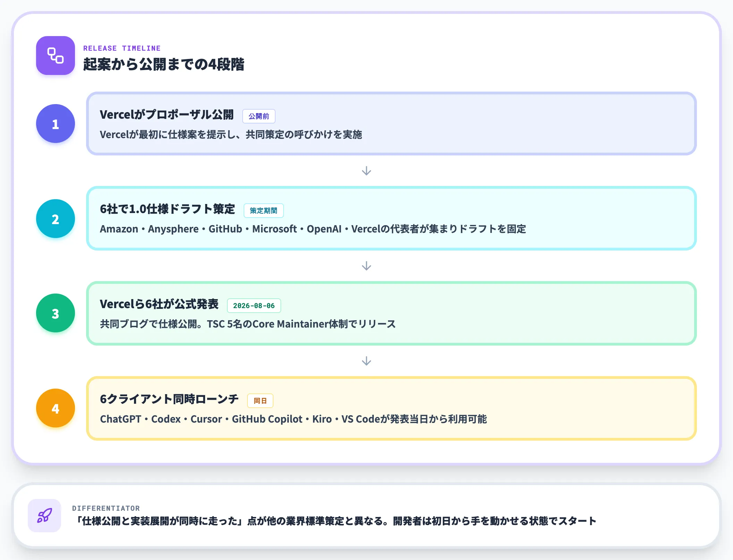Image resolution: width=733 pixels, height=560 pixels.
Task: Click the 公開前 badge
Action: click(x=259, y=116)
